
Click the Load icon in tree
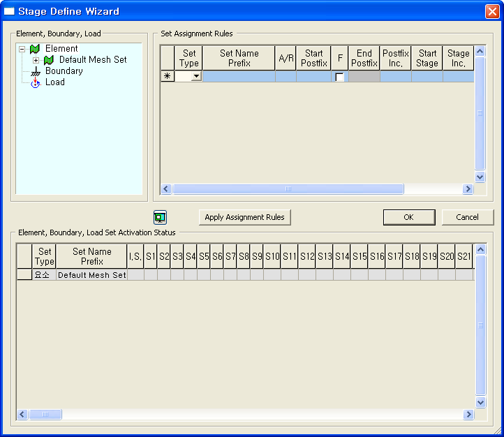36,82
